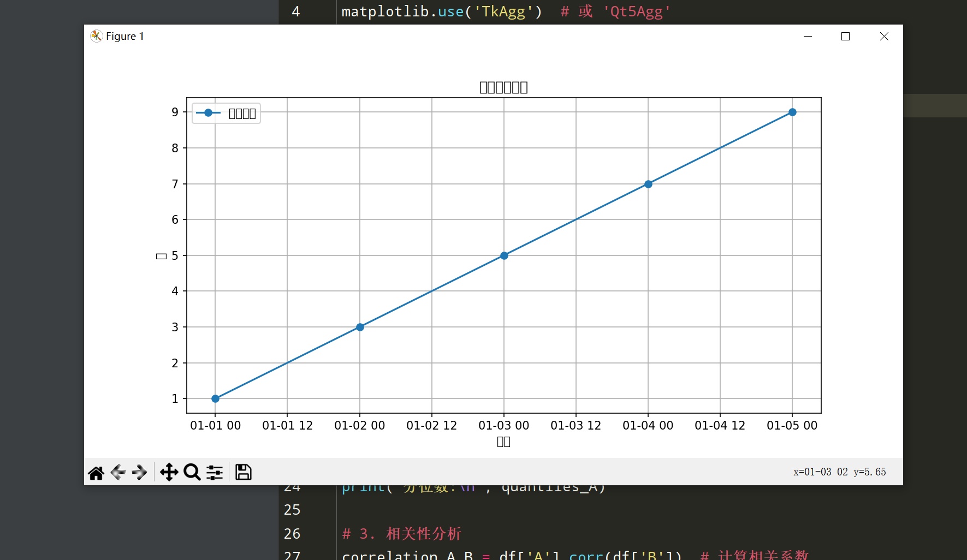Close the Figure 1 window

coord(884,36)
